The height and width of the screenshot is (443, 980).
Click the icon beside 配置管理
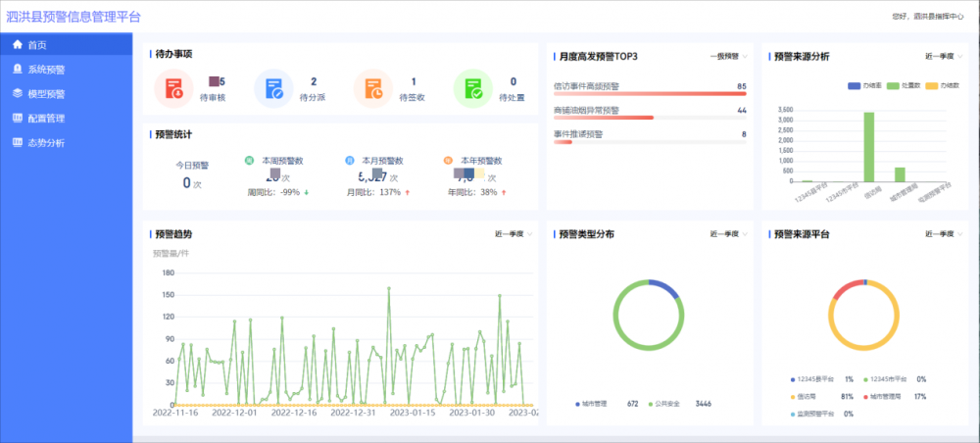coord(18,118)
